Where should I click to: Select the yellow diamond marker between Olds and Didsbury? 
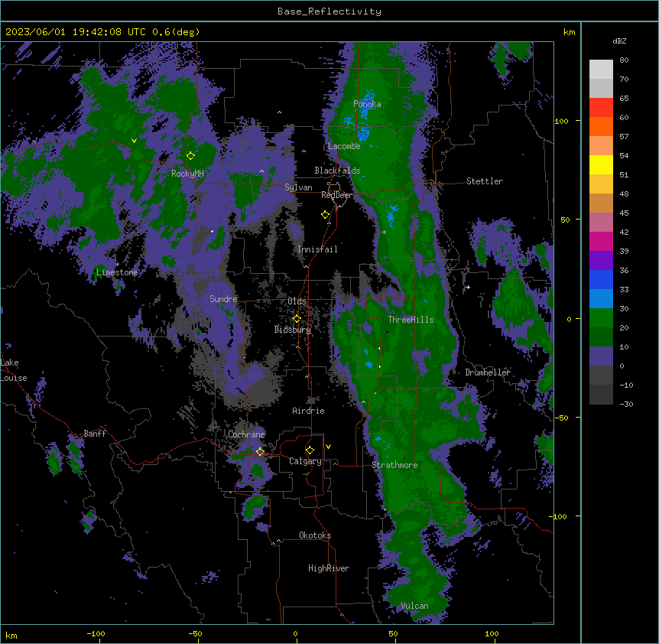coord(297,319)
